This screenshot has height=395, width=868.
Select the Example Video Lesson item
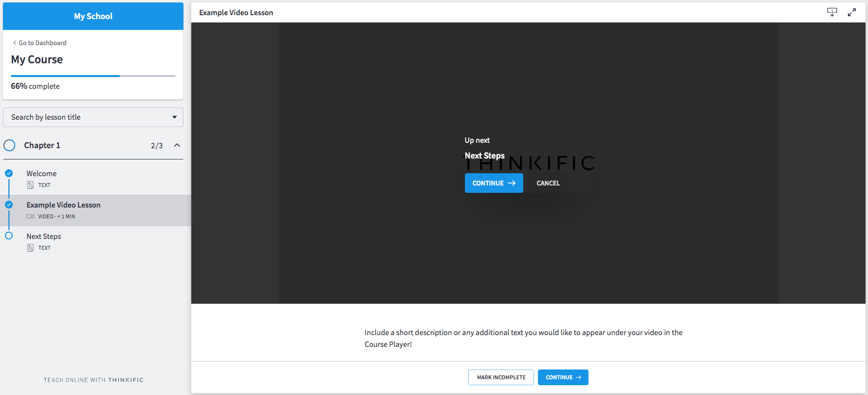tap(96, 211)
